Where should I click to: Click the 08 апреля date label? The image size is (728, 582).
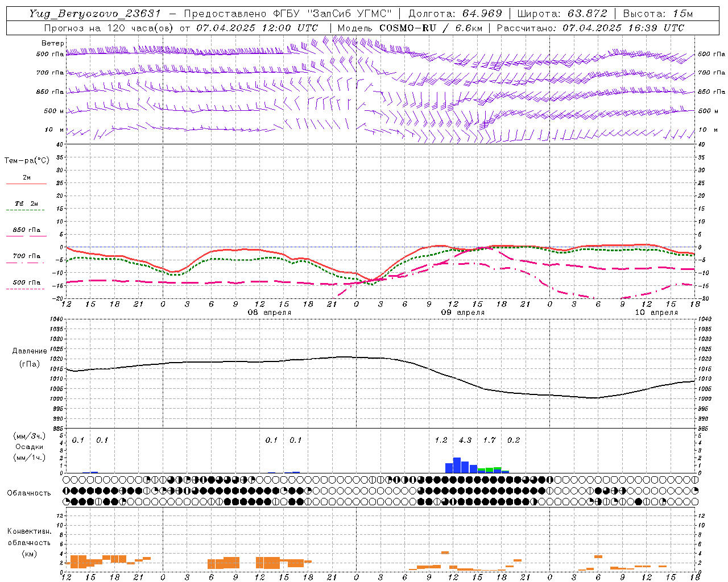pyautogui.click(x=270, y=313)
